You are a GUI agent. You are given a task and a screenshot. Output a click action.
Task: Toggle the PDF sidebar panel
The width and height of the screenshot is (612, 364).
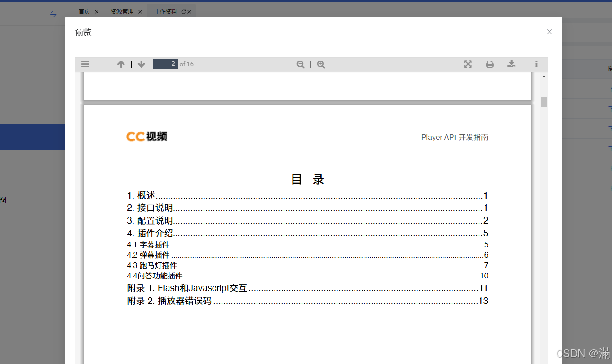[x=85, y=64]
